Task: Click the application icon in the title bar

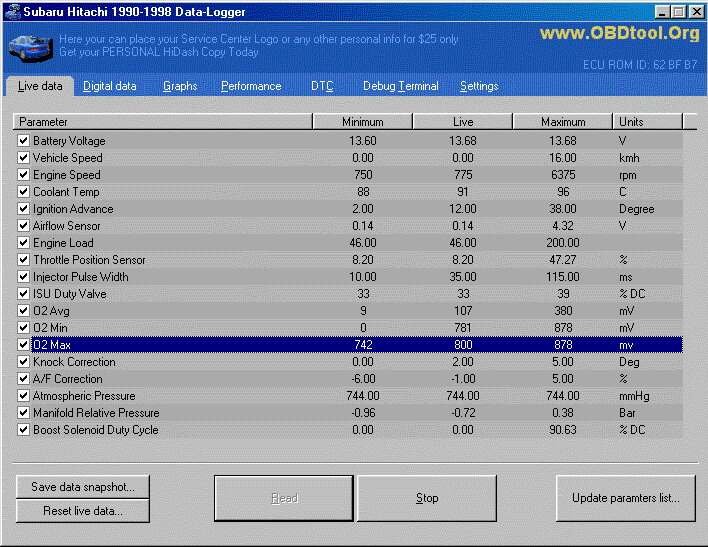Action: click(13, 11)
